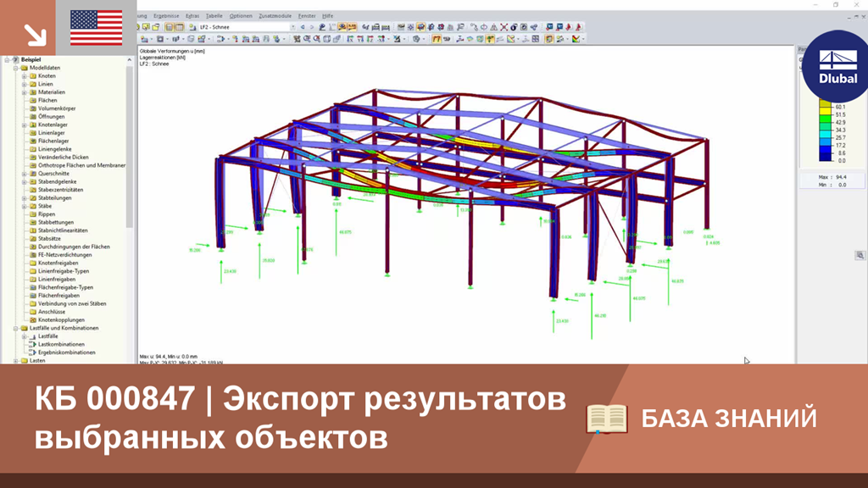Toggle the highlighted color-panel button in second toolbar
Viewport: 868px width, 488px height.
[549, 39]
